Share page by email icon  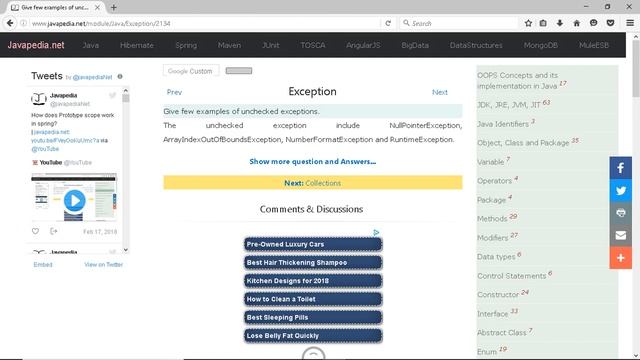coord(620,235)
